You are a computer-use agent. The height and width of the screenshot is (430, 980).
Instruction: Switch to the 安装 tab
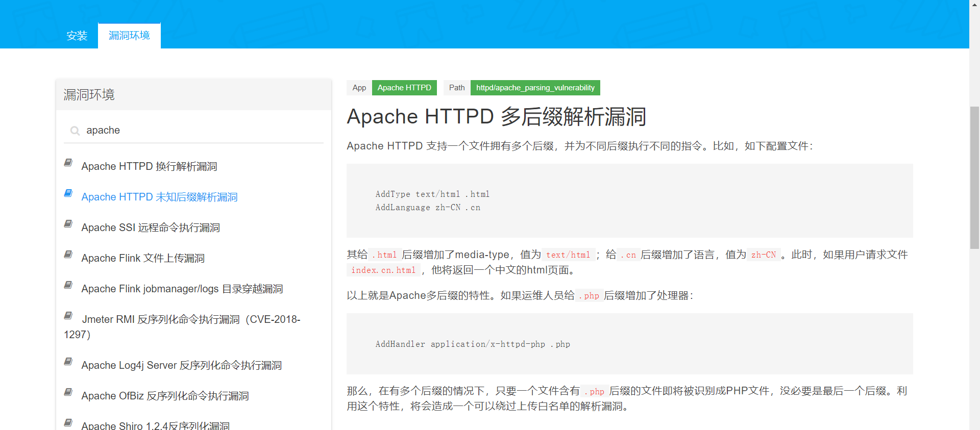click(x=77, y=36)
